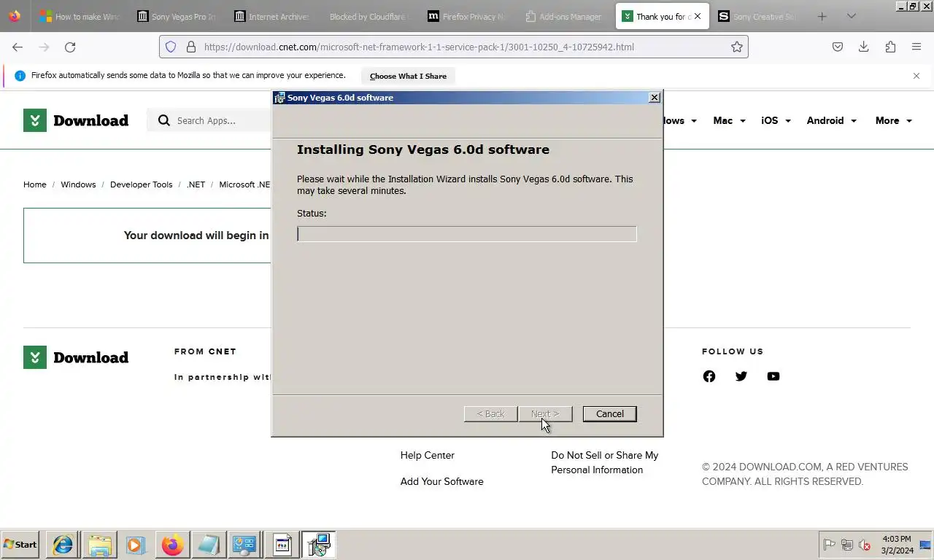Open Windows Explorer folder in taskbar
The height and width of the screenshot is (560, 934).
coord(99,545)
